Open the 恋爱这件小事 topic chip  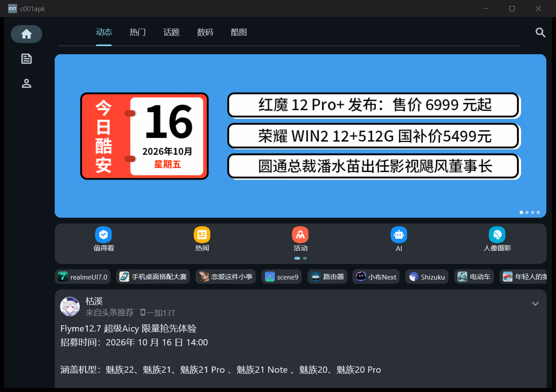point(226,277)
